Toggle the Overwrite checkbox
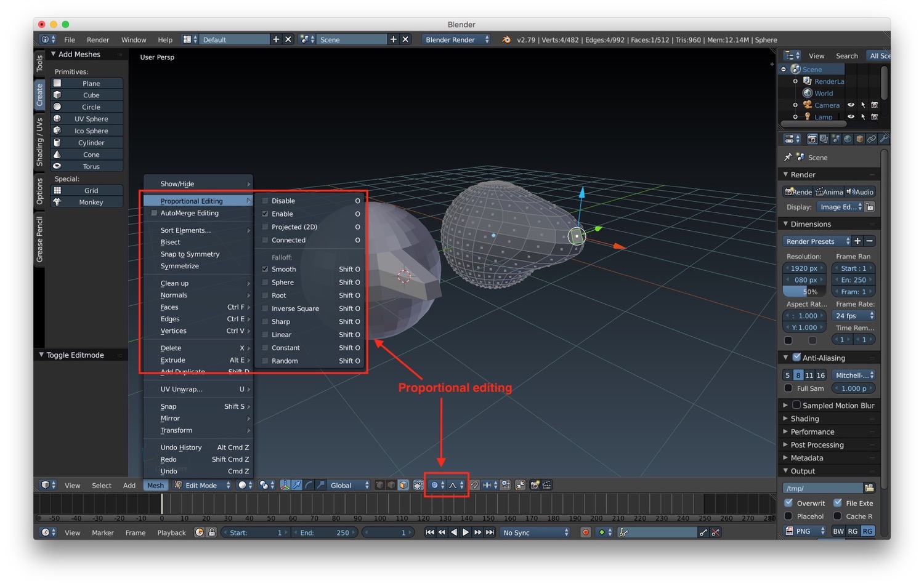 788,503
